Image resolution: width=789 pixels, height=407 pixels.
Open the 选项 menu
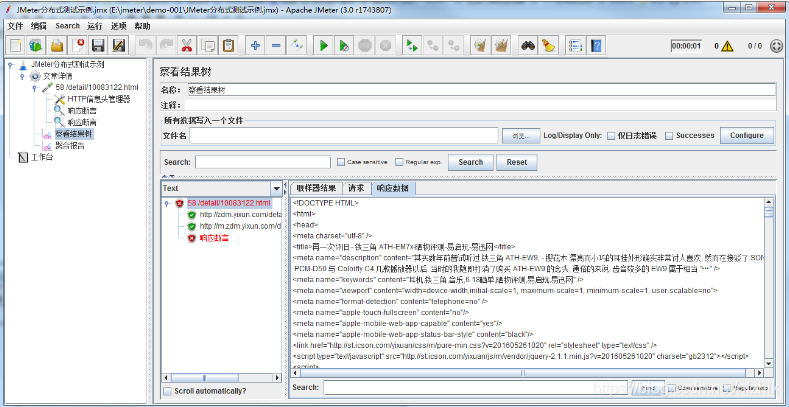point(119,26)
